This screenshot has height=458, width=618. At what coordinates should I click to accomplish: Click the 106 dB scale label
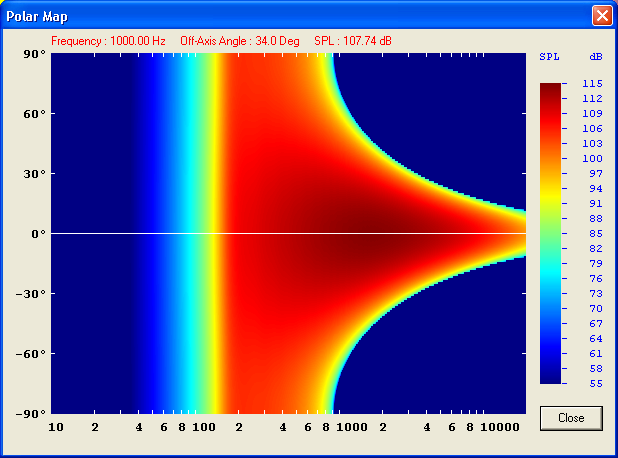592,128
